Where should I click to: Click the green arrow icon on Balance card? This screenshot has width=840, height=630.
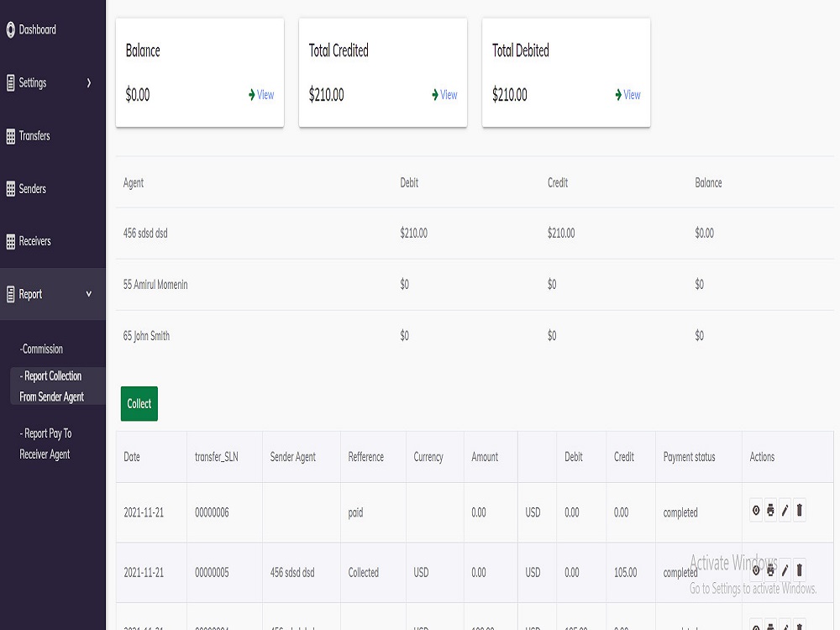(x=252, y=95)
